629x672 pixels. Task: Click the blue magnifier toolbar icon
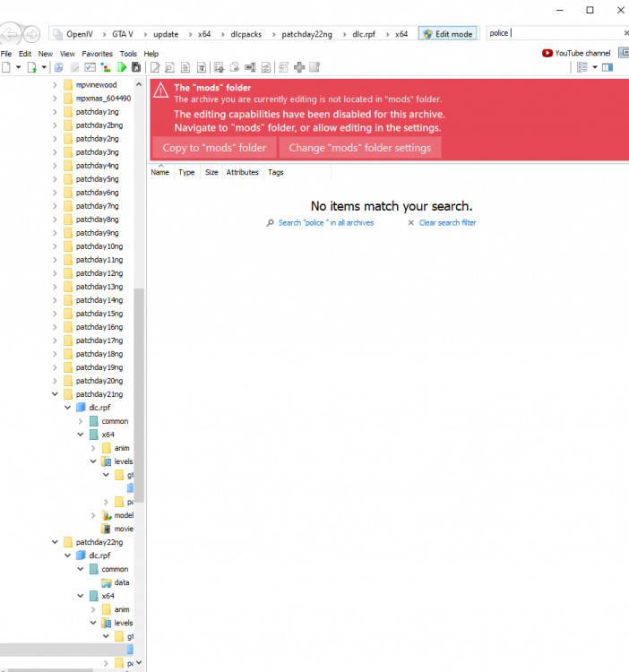pyautogui.click(x=59, y=67)
